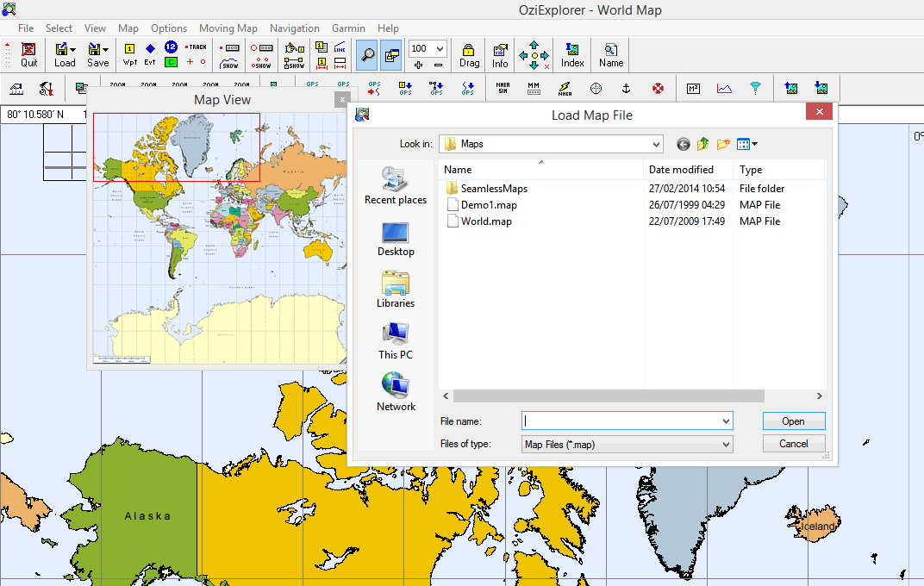Click the Quit toolbar icon
The width and height of the screenshot is (924, 586).
click(x=28, y=55)
